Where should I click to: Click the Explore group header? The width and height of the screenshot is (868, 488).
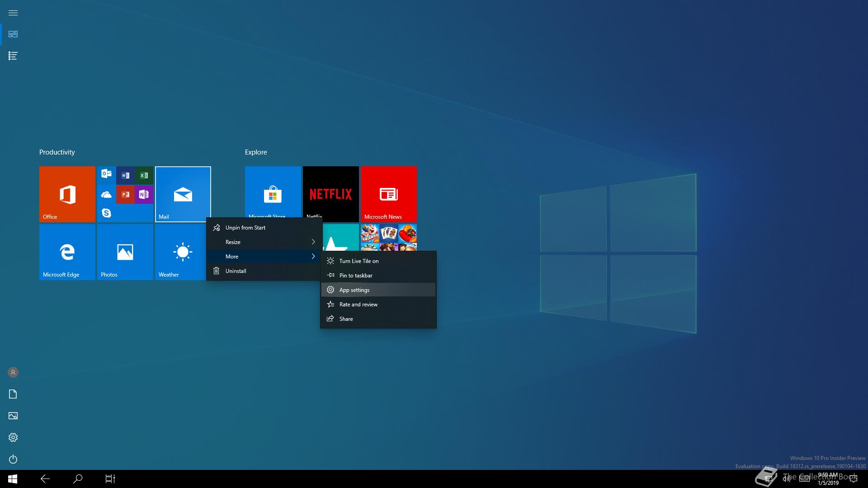(x=256, y=152)
